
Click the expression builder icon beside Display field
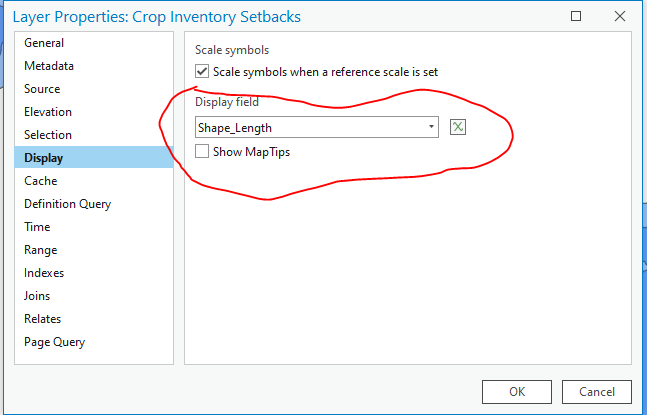tap(458, 127)
